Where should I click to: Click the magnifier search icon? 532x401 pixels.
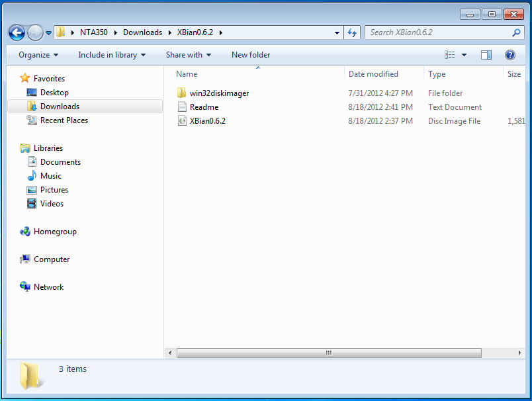coord(516,32)
